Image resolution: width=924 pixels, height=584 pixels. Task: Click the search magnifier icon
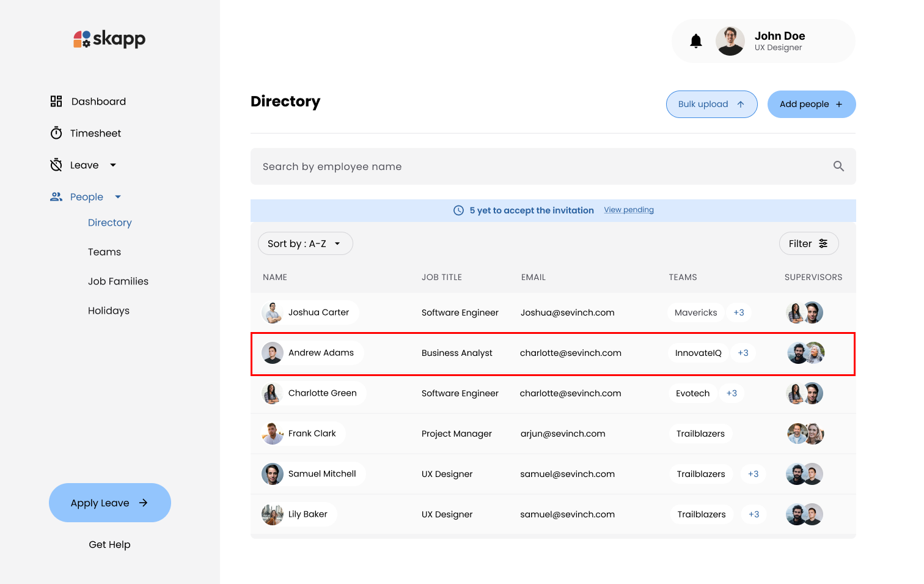click(838, 166)
